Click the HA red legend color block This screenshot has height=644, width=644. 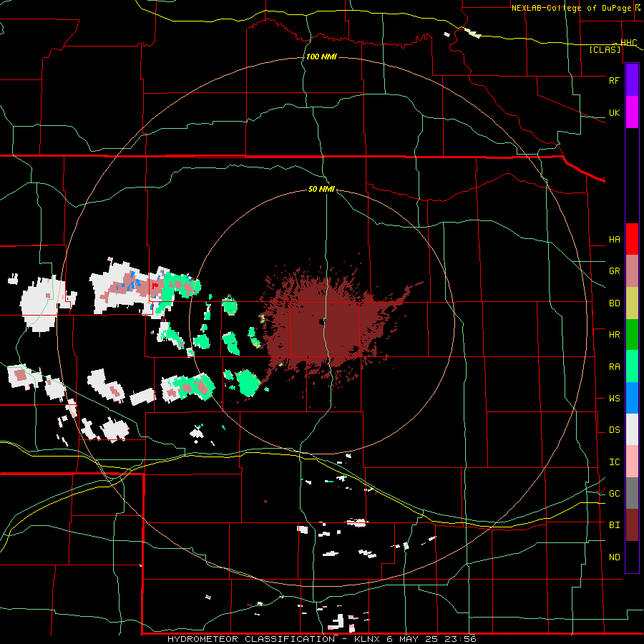632,239
